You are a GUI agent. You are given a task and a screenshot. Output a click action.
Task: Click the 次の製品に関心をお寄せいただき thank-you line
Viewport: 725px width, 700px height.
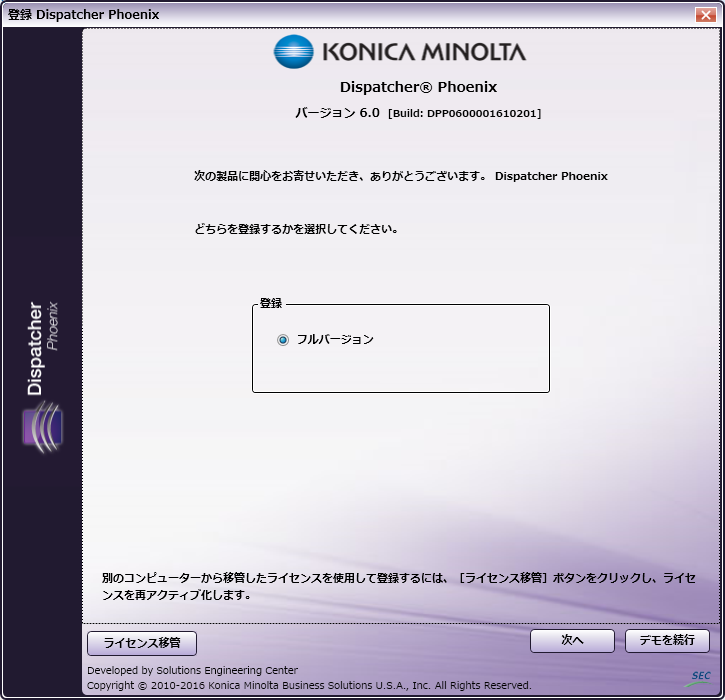coord(400,176)
